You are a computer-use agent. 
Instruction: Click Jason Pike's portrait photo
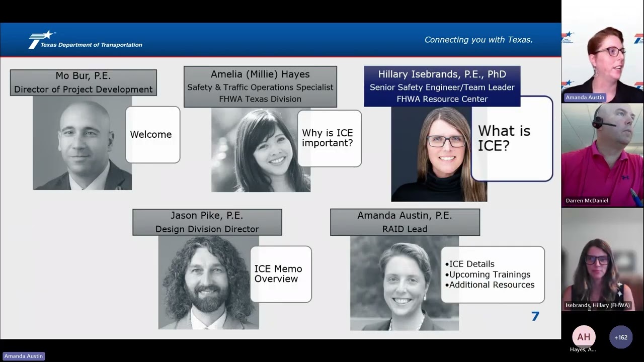coord(208,283)
